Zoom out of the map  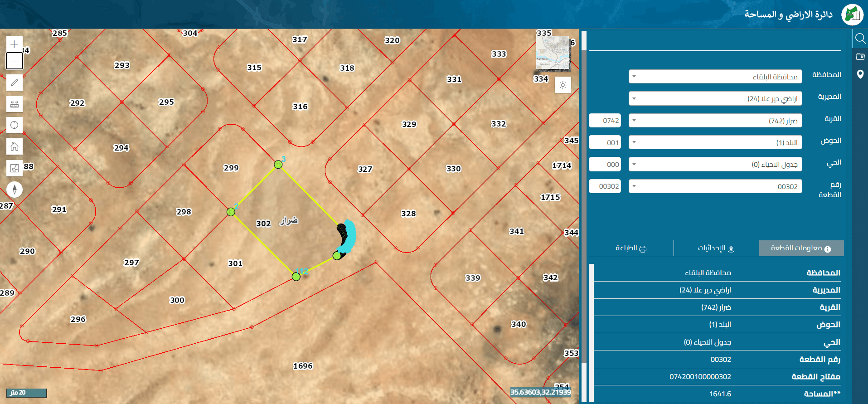tap(15, 61)
